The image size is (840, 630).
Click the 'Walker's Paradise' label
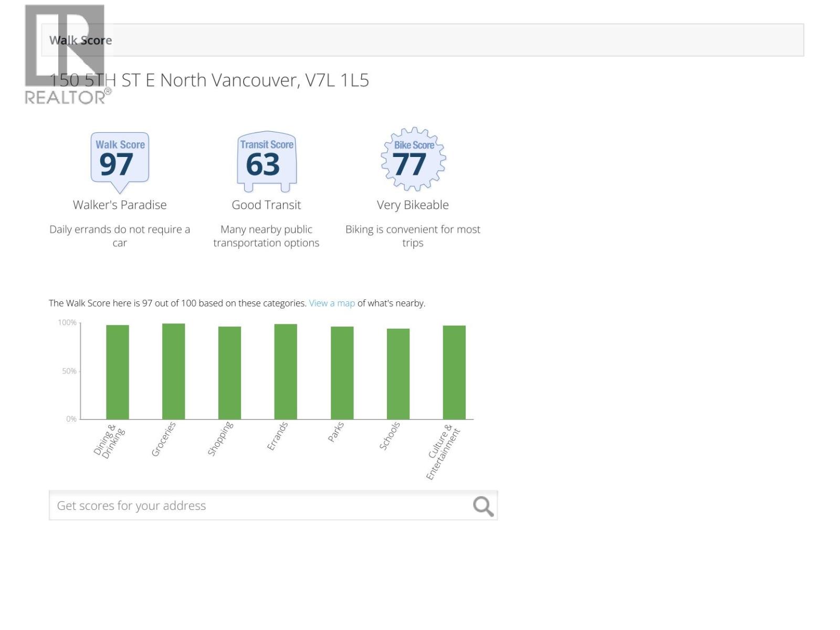120,205
